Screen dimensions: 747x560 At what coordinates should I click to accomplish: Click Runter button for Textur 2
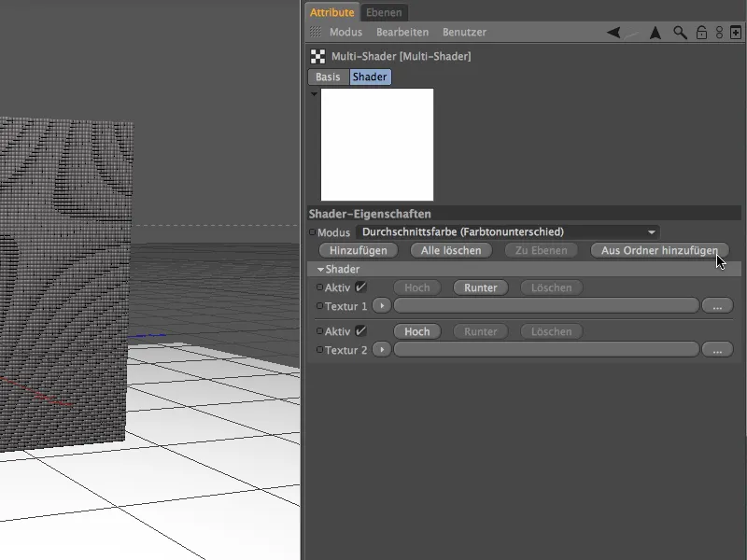481,331
